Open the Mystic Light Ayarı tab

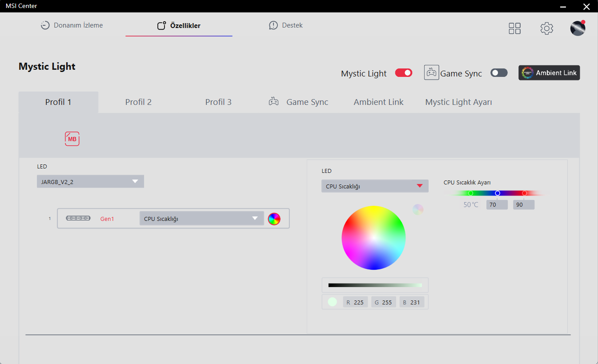[x=458, y=102]
